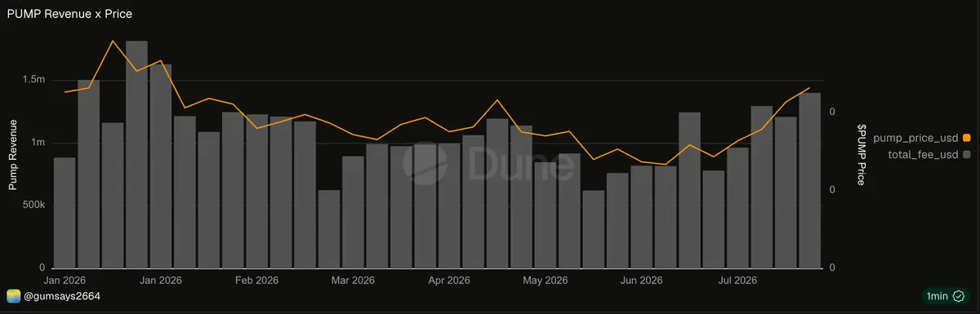
Task: Click the 500k y-axis tick label
Action: [x=33, y=206]
